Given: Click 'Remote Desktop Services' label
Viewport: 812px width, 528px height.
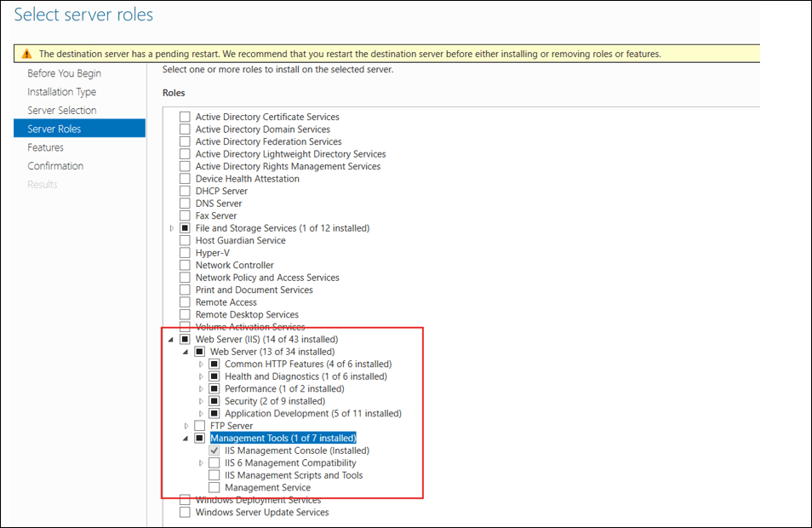Looking at the screenshot, I should click(x=247, y=315).
